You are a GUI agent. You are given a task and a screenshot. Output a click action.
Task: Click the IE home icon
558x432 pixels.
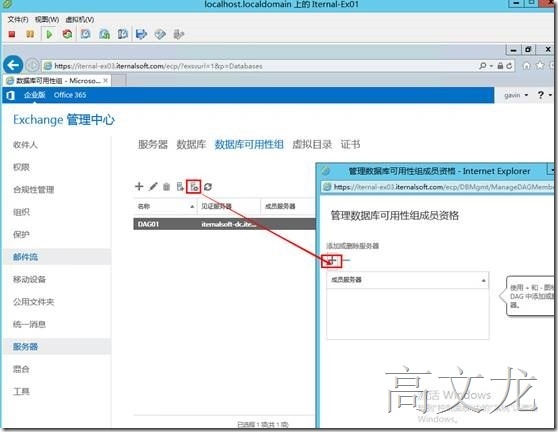coord(526,65)
